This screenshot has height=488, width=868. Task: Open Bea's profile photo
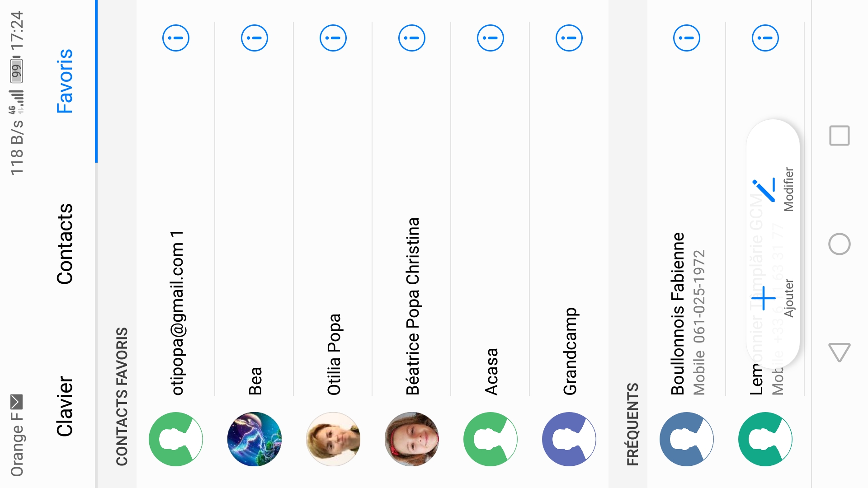[254, 439]
